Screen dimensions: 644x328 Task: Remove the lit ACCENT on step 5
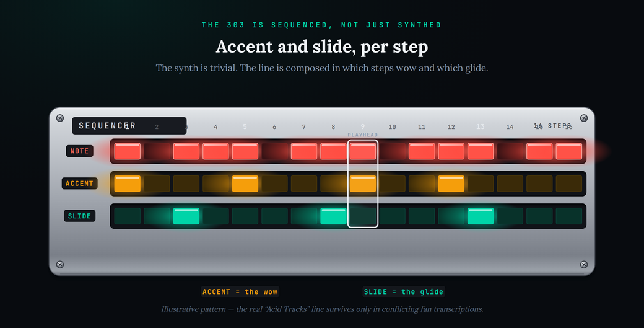point(245,184)
